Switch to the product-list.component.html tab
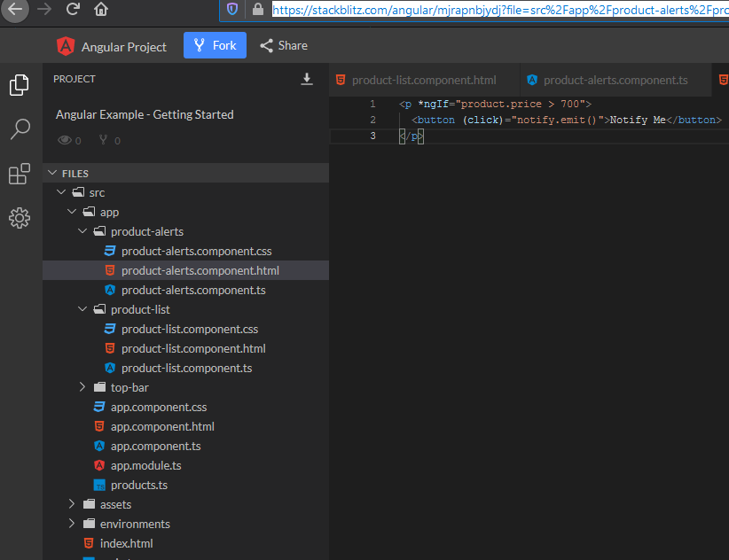The image size is (729, 560). [x=423, y=79]
